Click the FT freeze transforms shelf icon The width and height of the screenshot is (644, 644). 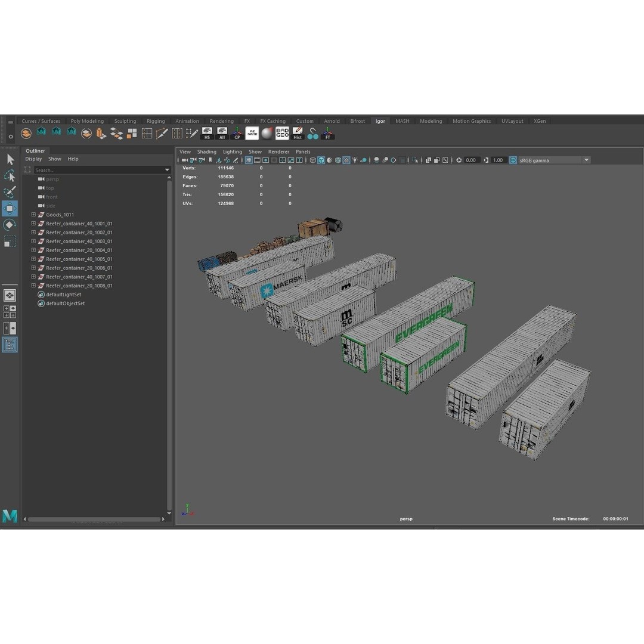[328, 133]
